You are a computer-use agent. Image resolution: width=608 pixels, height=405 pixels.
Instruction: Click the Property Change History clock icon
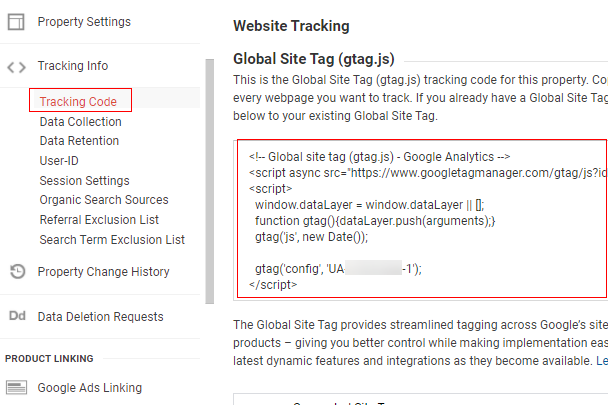pyautogui.click(x=17, y=271)
